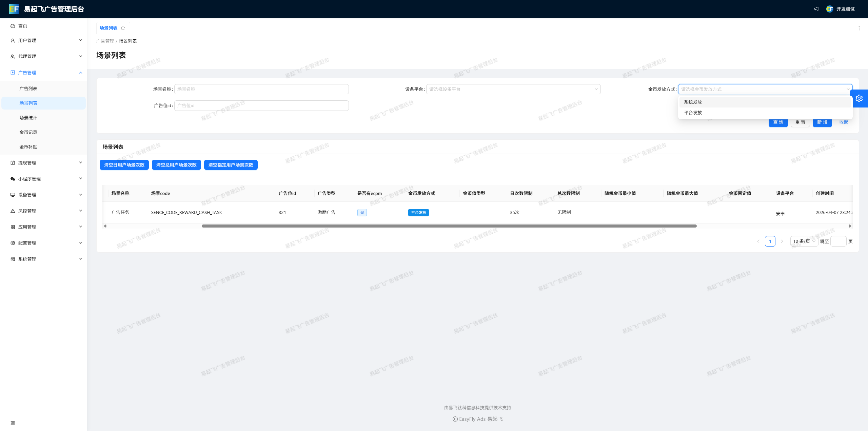The width and height of the screenshot is (868, 431).
Task: Open 广告列表 submenu item
Action: pyautogui.click(x=43, y=89)
